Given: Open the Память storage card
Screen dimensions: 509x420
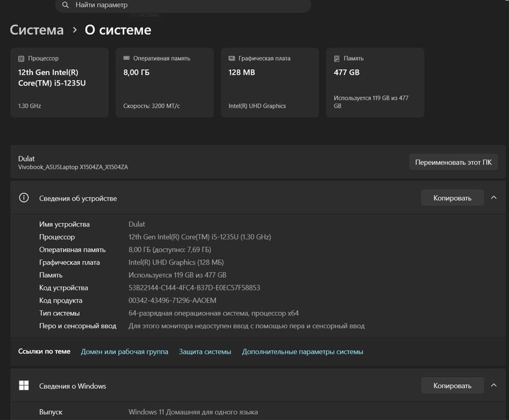Looking at the screenshot, I should point(375,82).
